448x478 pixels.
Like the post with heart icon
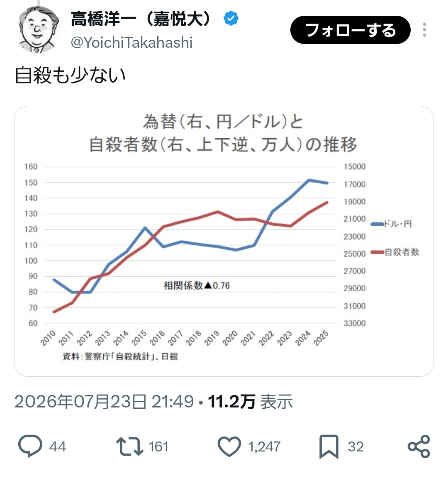click(x=229, y=446)
